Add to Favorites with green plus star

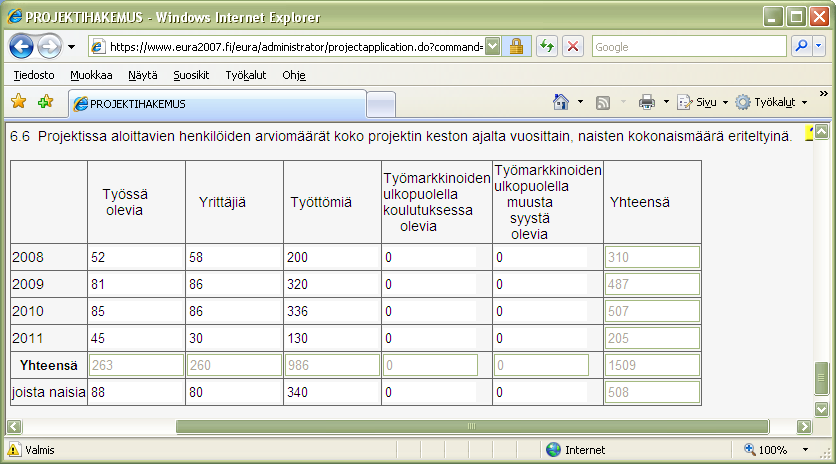point(46,101)
